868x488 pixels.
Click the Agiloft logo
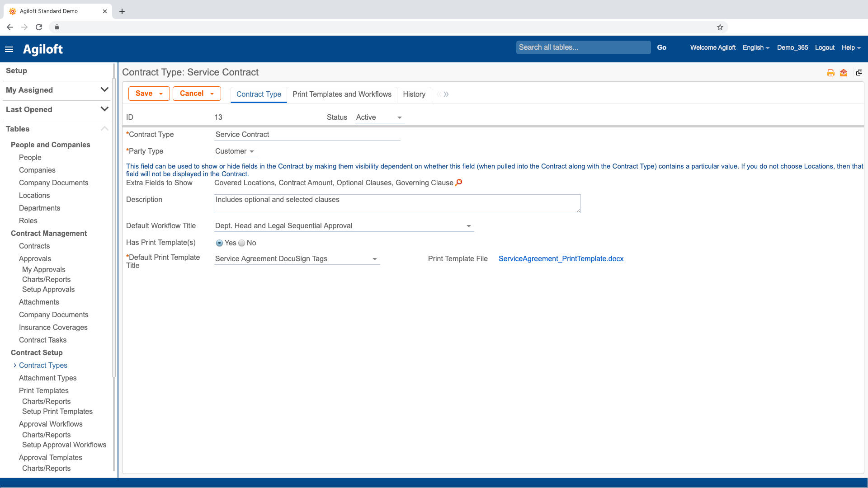point(43,49)
